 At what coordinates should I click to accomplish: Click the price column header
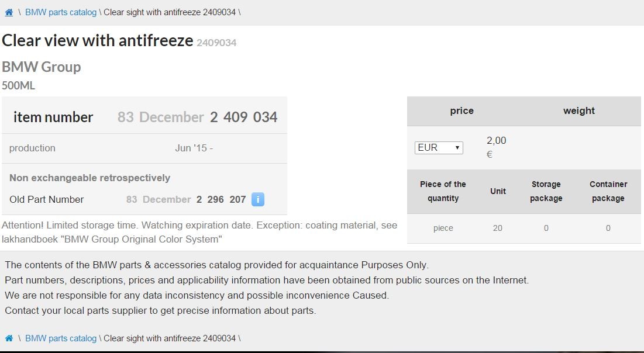462,111
